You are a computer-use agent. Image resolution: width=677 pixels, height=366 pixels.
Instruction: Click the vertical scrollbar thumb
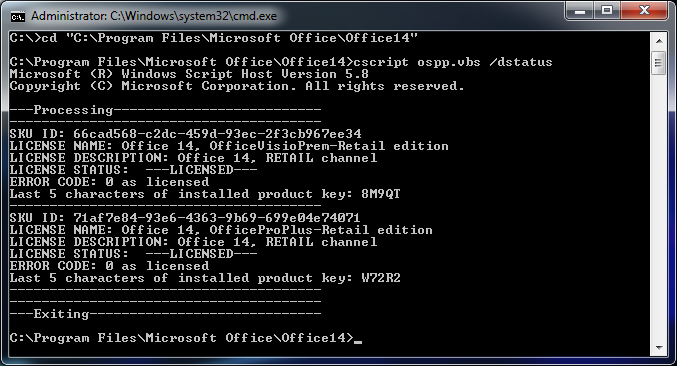point(658,63)
